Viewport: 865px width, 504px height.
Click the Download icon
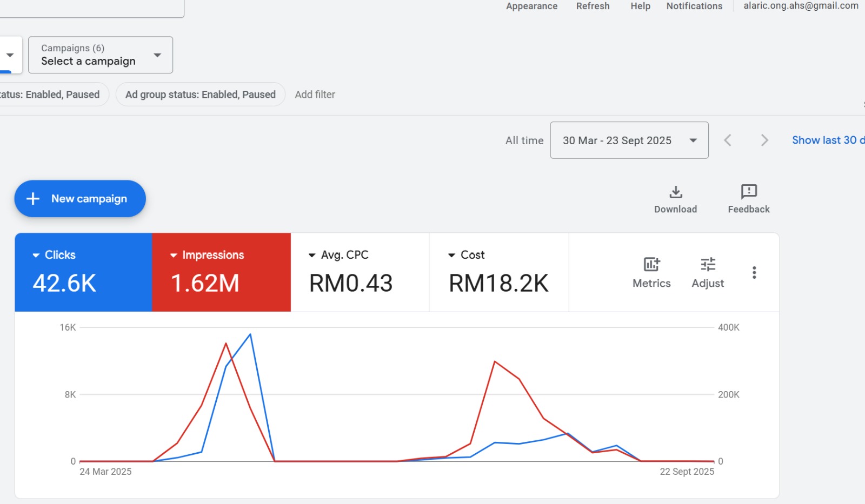click(x=675, y=192)
